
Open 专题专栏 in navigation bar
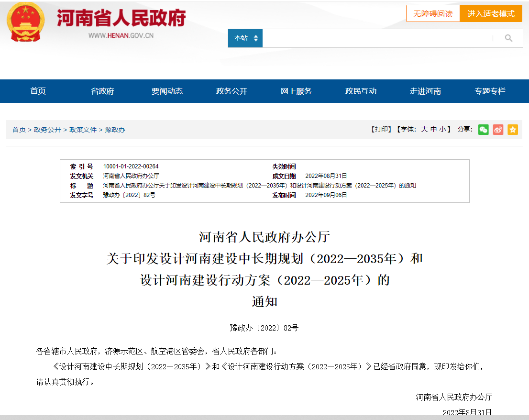point(490,91)
